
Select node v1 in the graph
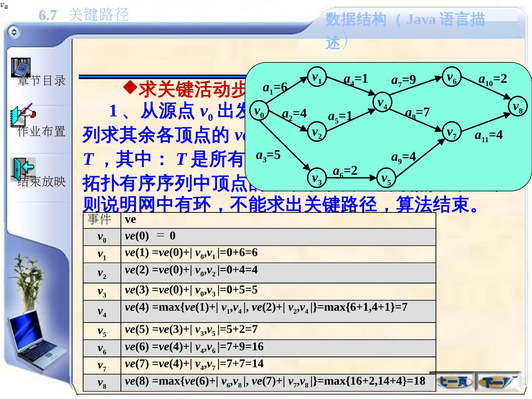point(317,77)
